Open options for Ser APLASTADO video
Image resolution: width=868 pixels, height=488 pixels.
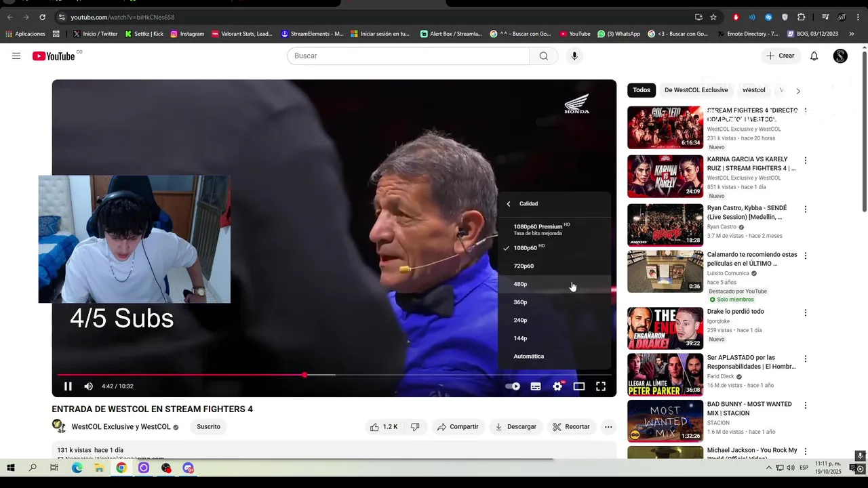[x=806, y=359]
